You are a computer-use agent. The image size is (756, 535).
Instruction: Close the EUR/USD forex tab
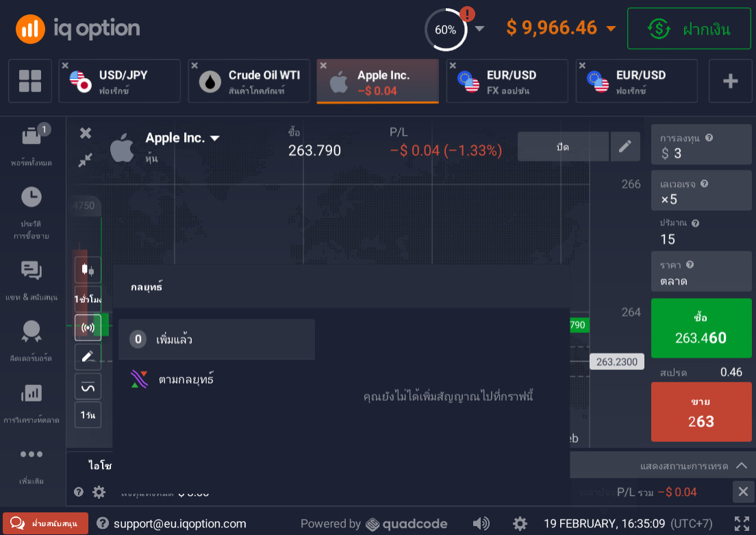tap(582, 66)
